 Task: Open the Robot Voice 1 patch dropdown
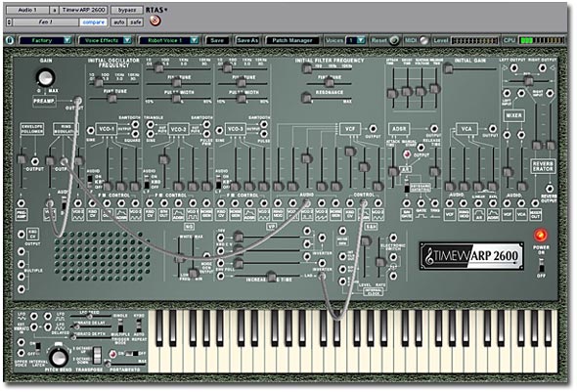(169, 40)
